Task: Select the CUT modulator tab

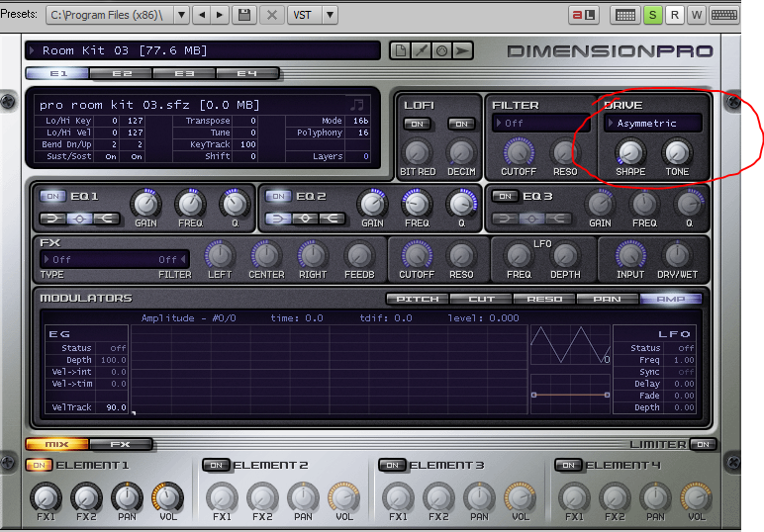Action: pos(481,299)
